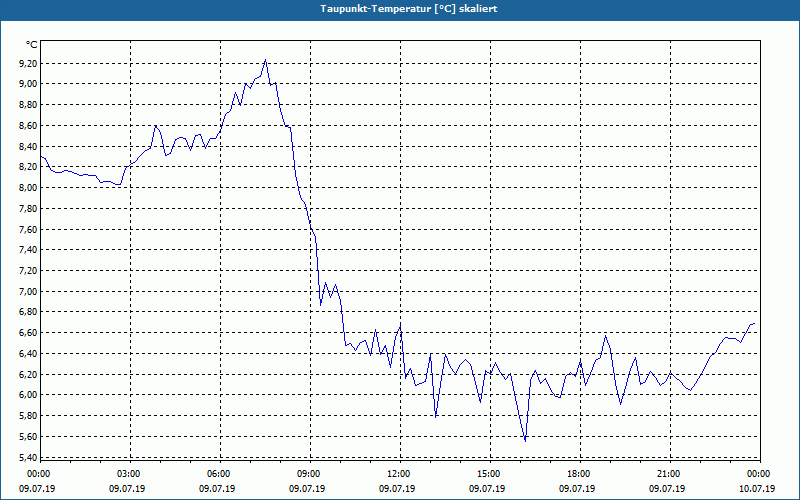Click the 09.07.19 date under 03:00
800x500 pixels.
pyautogui.click(x=127, y=489)
